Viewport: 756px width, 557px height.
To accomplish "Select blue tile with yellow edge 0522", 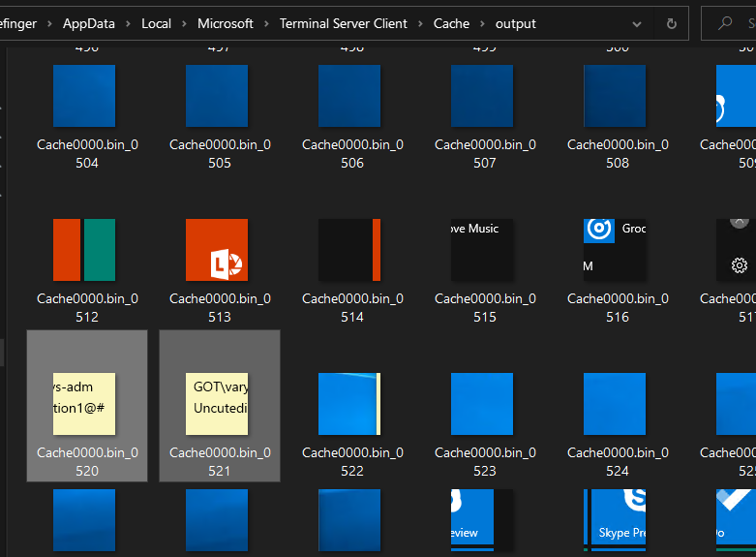I will [x=349, y=404].
